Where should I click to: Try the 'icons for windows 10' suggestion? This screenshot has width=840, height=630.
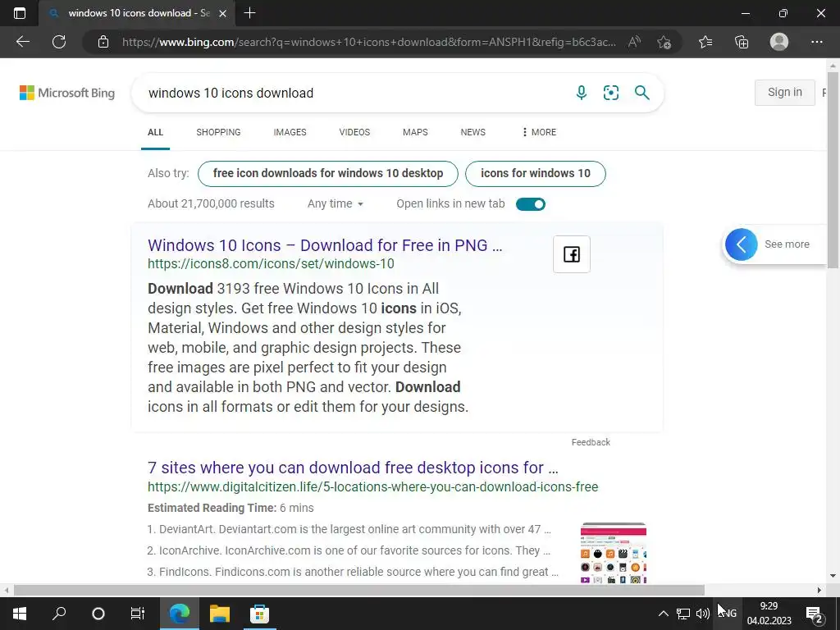pyautogui.click(x=536, y=174)
